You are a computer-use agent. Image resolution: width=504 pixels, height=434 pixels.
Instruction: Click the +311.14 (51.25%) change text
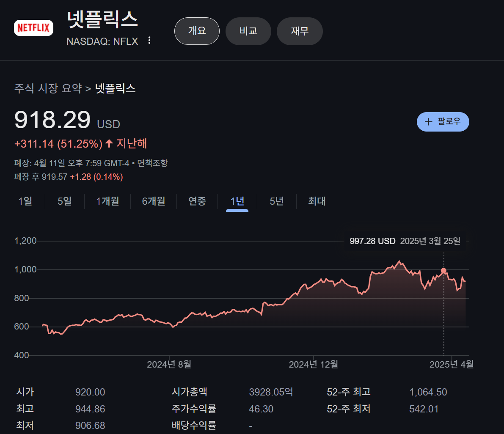tap(58, 143)
